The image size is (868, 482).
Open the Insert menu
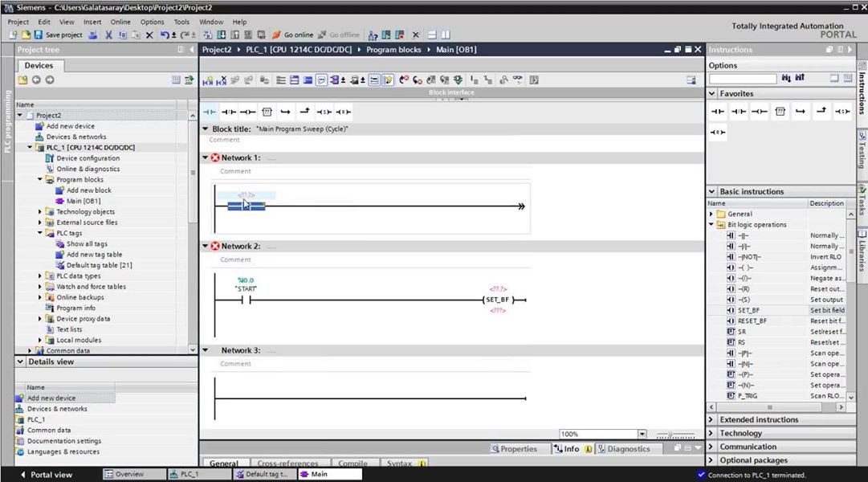(92, 22)
